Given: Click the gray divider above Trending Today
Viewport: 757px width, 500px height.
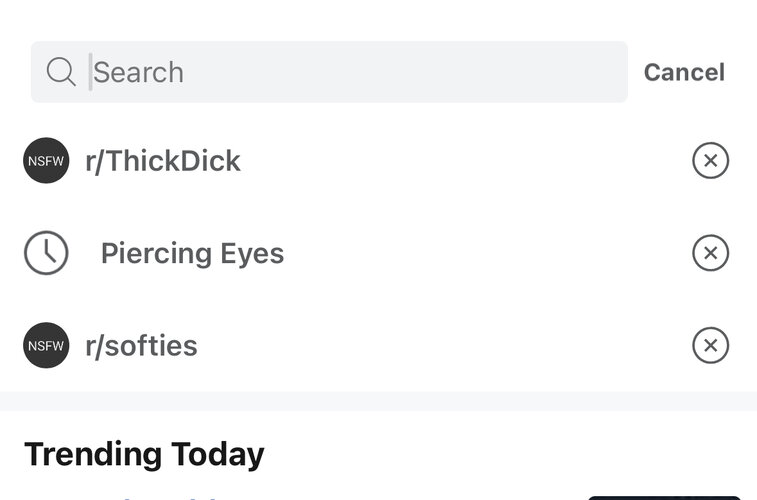Looking at the screenshot, I should point(378,401).
